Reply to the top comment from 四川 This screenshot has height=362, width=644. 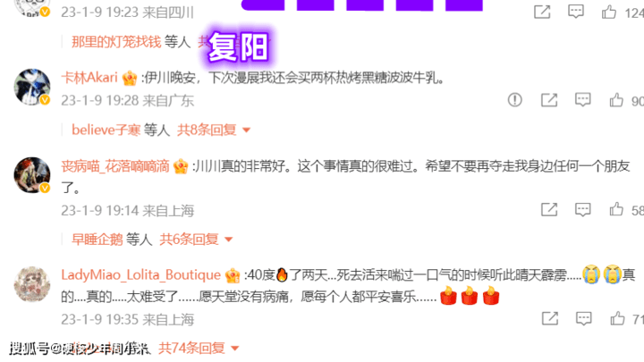pyautogui.click(x=576, y=12)
